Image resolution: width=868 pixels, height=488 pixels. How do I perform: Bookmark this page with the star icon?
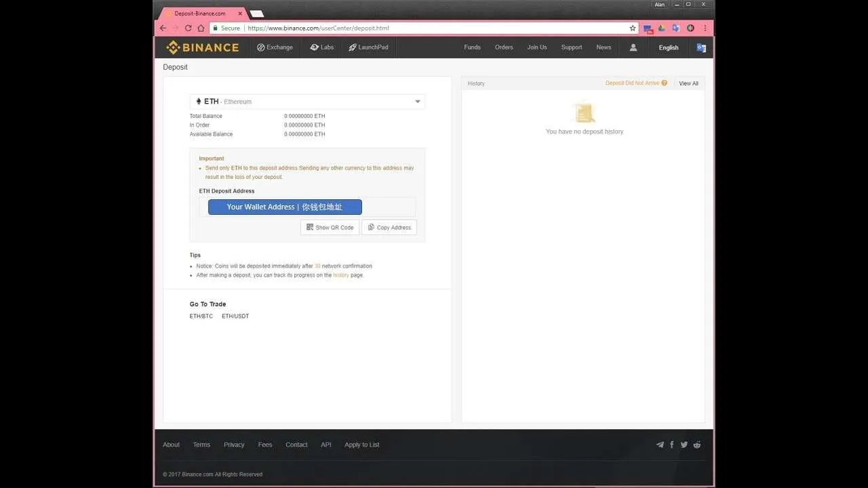(x=633, y=28)
